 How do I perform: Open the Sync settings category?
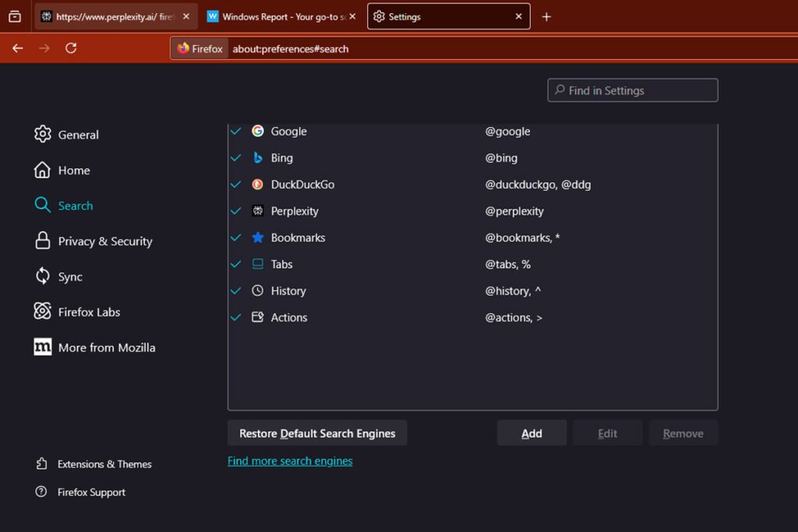click(x=58, y=277)
